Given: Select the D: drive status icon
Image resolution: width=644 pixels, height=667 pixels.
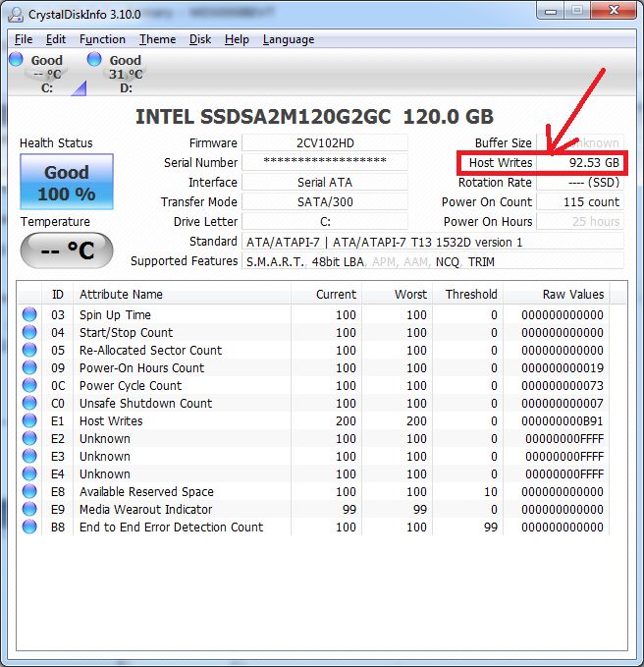Looking at the screenshot, I should click(x=94, y=59).
